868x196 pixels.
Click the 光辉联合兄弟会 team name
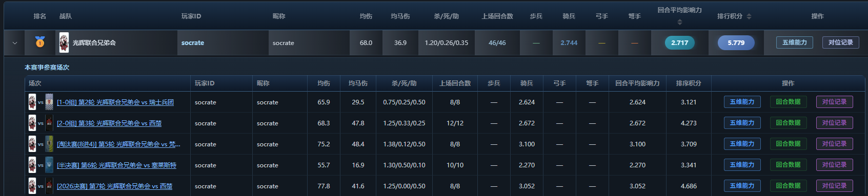coord(94,43)
